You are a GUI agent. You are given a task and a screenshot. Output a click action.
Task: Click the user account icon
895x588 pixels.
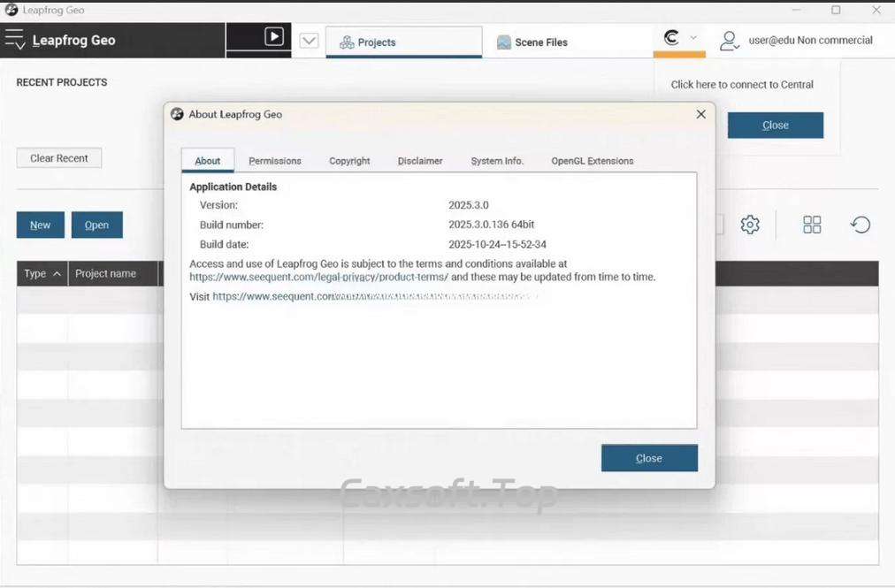[x=729, y=41]
